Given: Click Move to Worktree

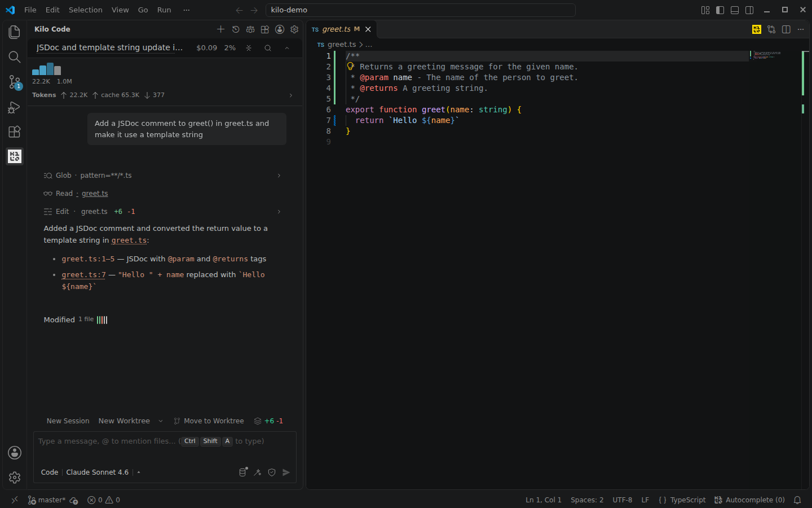Looking at the screenshot, I should tap(209, 421).
